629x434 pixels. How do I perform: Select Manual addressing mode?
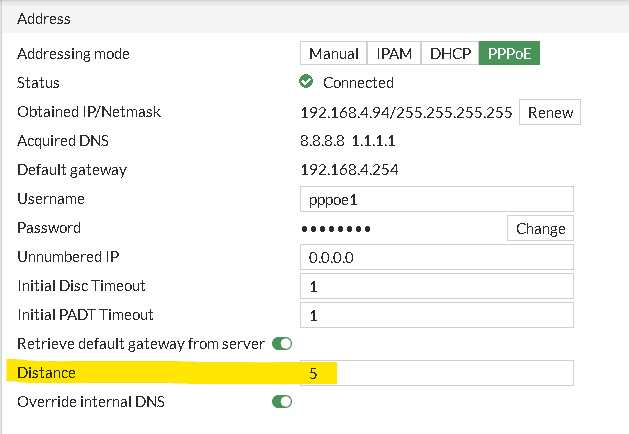(333, 53)
